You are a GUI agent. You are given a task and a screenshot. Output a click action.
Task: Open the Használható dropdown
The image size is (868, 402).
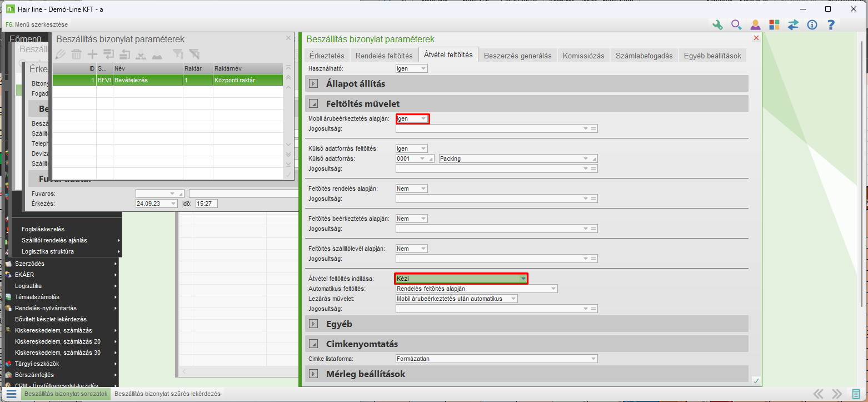[412, 68]
